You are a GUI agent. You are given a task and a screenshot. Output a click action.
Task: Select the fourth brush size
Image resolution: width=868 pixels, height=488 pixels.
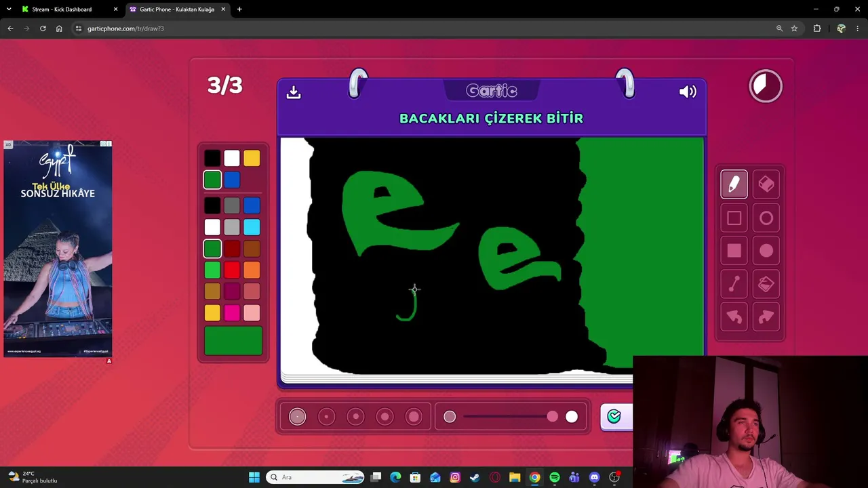[x=384, y=417]
